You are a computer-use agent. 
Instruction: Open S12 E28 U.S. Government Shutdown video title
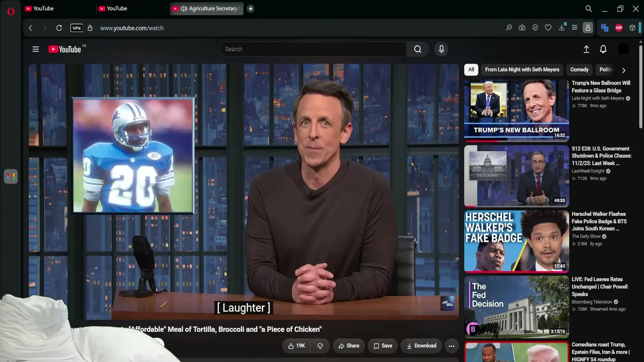pyautogui.click(x=601, y=156)
